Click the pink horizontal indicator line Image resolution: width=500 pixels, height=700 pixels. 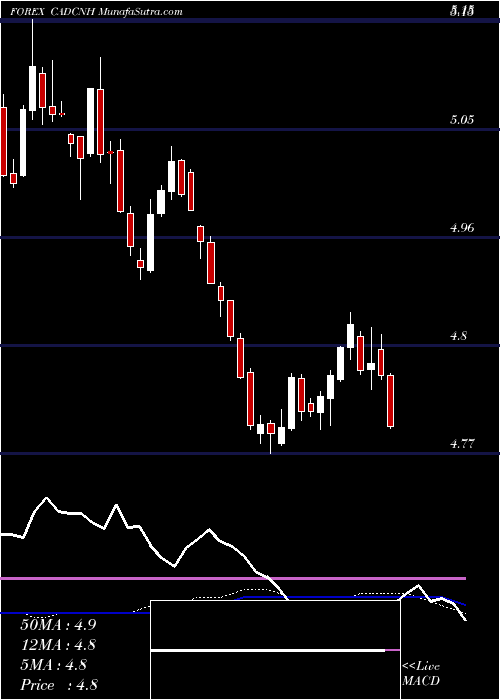(233, 579)
